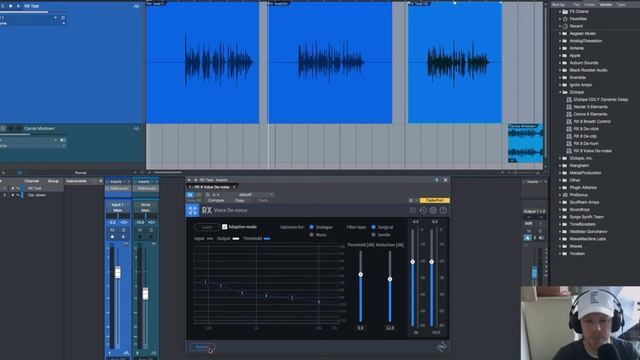Expand the Recent folder
Image resolution: width=640 pixels, height=360 pixels.
point(560,26)
